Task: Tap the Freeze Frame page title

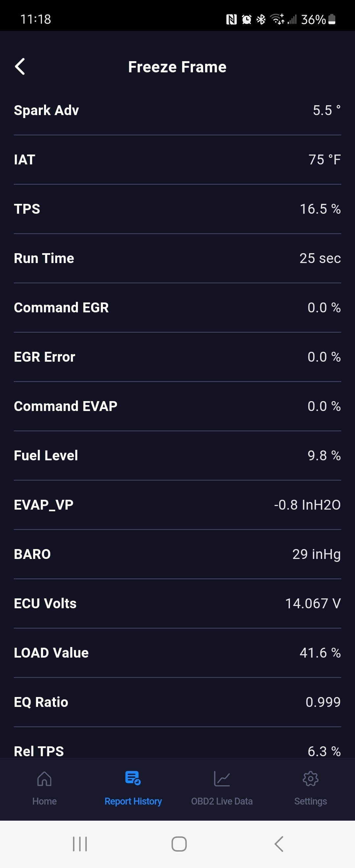Action: [x=177, y=67]
